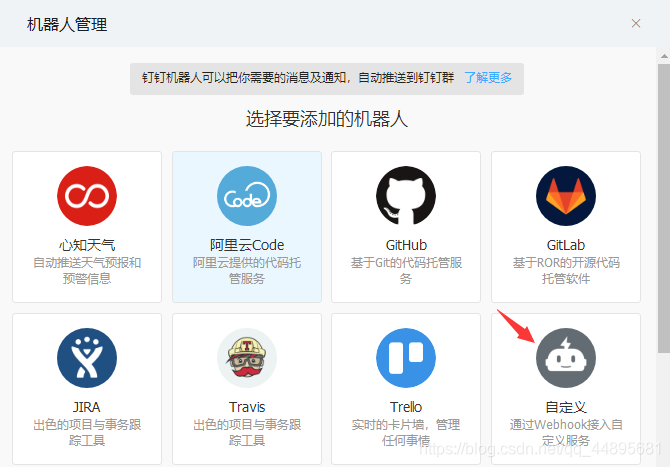Viewport: 670px width, 467px height.
Task: Click the JIRA name label
Action: pyautogui.click(x=87, y=407)
